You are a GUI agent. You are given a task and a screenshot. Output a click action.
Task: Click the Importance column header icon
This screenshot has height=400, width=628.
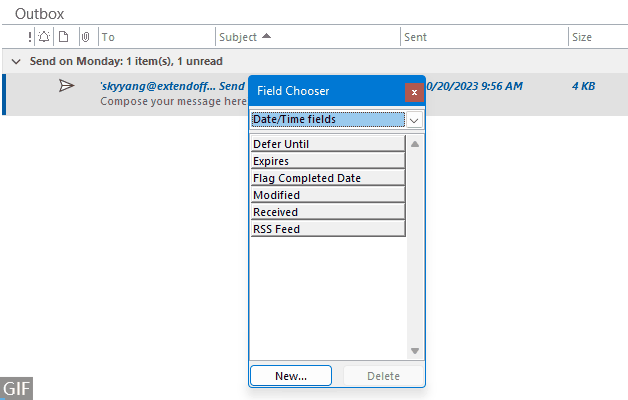point(30,37)
